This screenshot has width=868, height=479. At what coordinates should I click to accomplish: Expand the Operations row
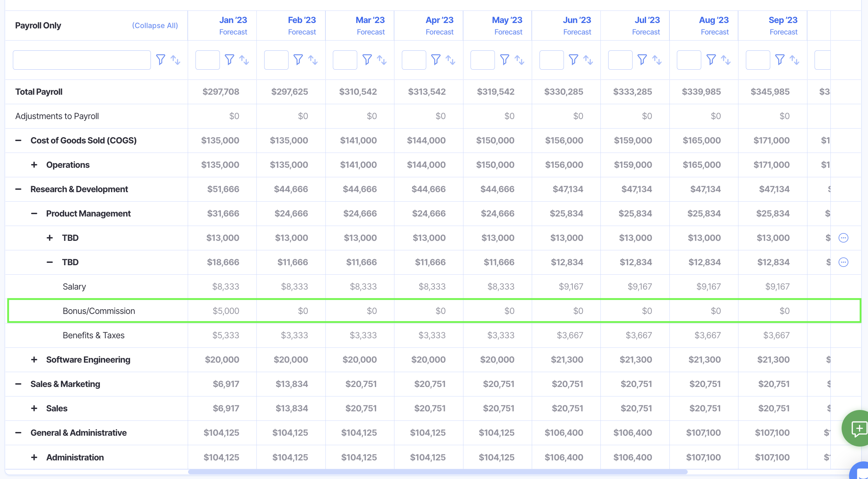[x=34, y=165]
